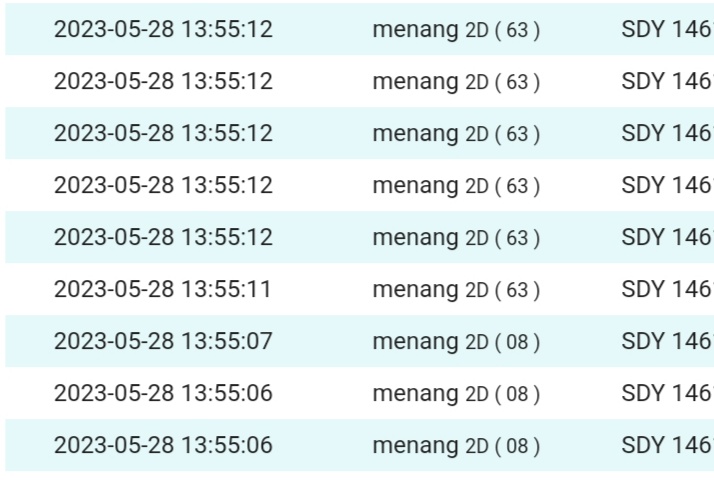The width and height of the screenshot is (714, 480).
Task: Select "menang 2D (08)" in the 13:55:07 row
Action: click(x=456, y=342)
